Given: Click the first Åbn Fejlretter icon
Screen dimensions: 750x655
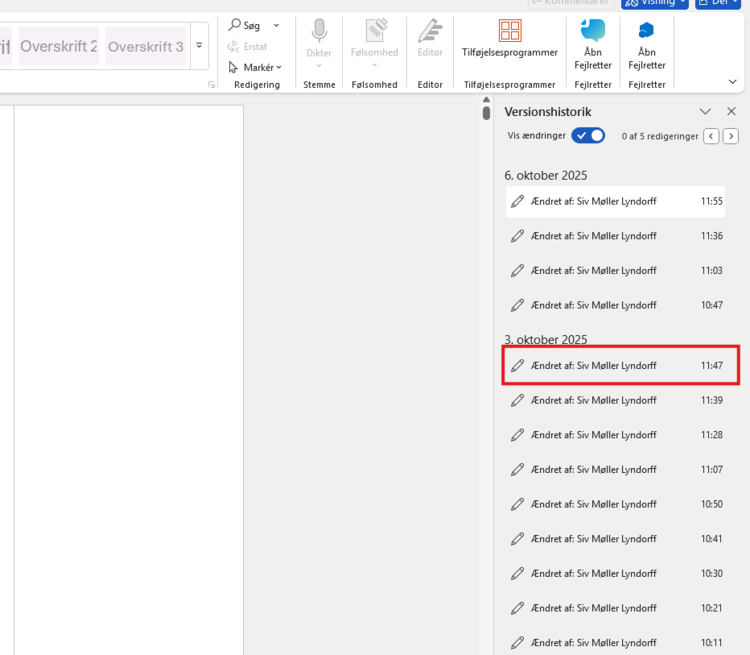Looking at the screenshot, I should tap(593, 30).
